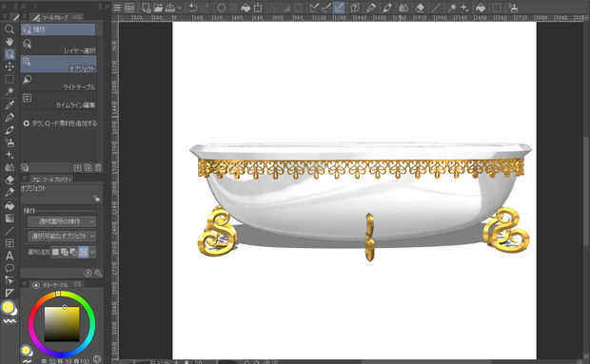Image resolution: width=590 pixels, height=364 pixels.
Task: Select the Blend tool in left toolbar
Action: tap(10, 167)
